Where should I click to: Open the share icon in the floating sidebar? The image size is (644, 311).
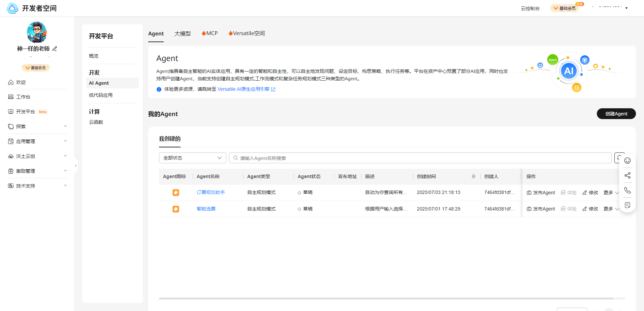coord(627,175)
